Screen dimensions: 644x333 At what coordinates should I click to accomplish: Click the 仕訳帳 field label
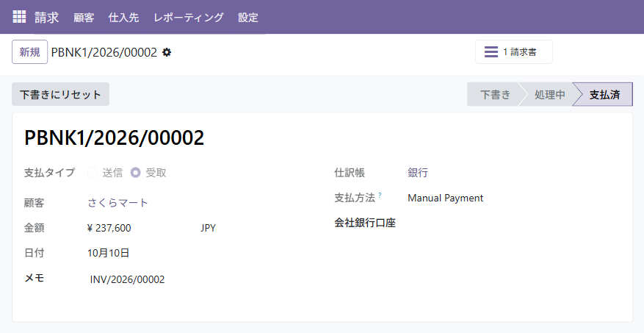(x=350, y=173)
